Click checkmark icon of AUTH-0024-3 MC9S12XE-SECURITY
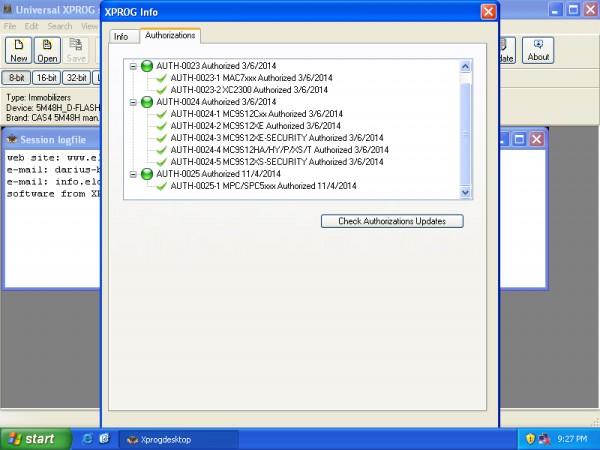The height and width of the screenshot is (450, 600). click(x=161, y=138)
